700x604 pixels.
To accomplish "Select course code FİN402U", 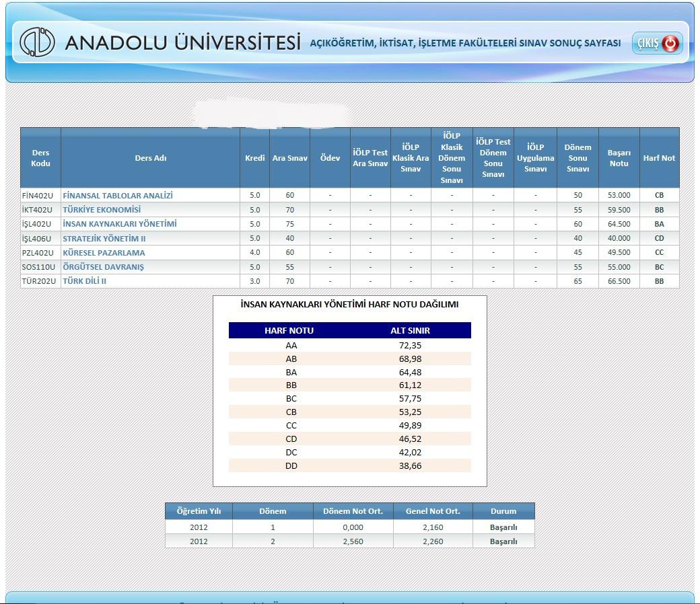I will 38,195.
